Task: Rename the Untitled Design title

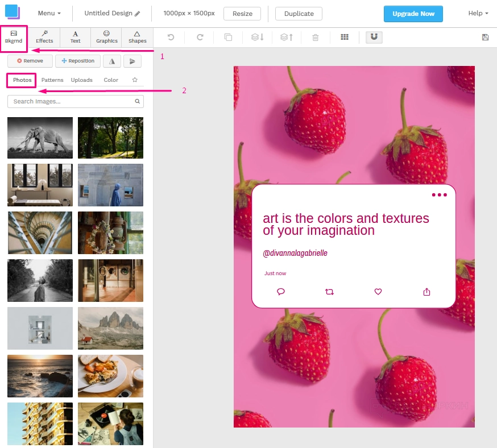Action: pyautogui.click(x=112, y=13)
